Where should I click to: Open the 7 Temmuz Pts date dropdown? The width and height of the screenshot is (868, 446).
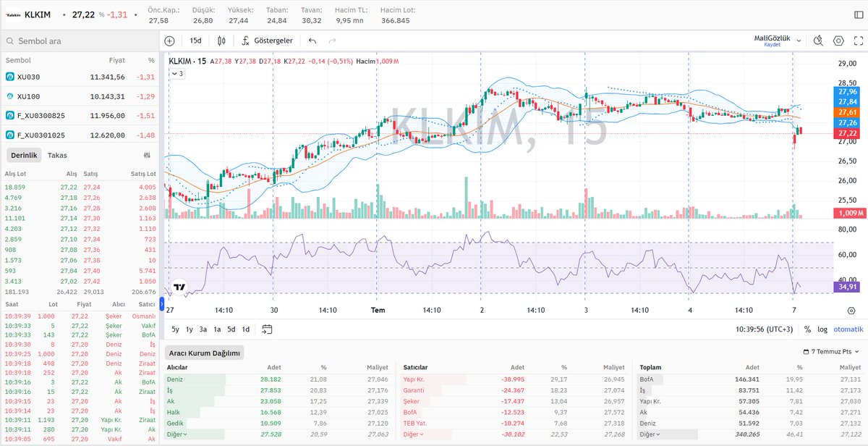(832, 351)
